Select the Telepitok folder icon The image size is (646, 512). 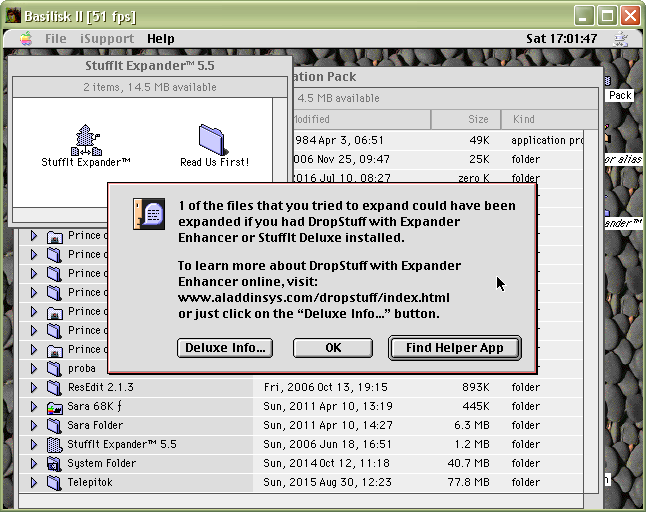54,482
